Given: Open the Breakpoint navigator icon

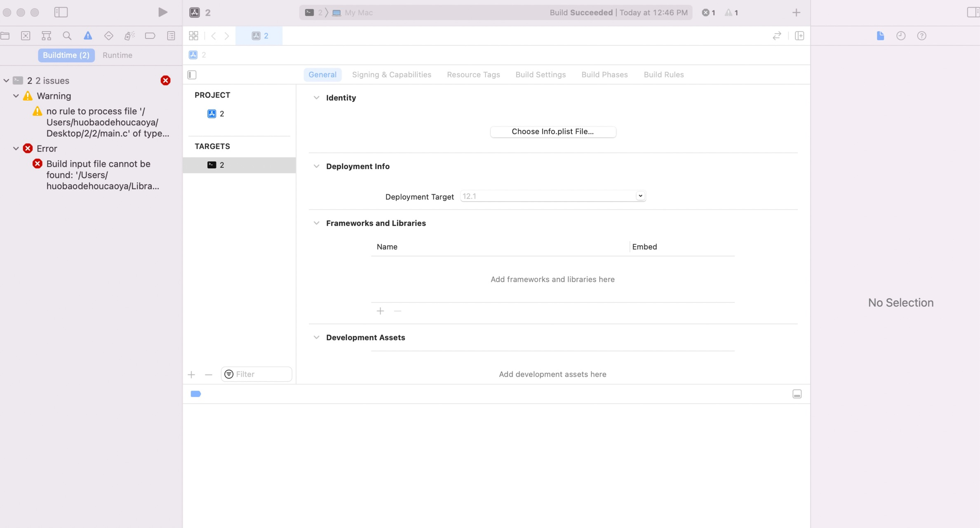Looking at the screenshot, I should click(x=150, y=36).
